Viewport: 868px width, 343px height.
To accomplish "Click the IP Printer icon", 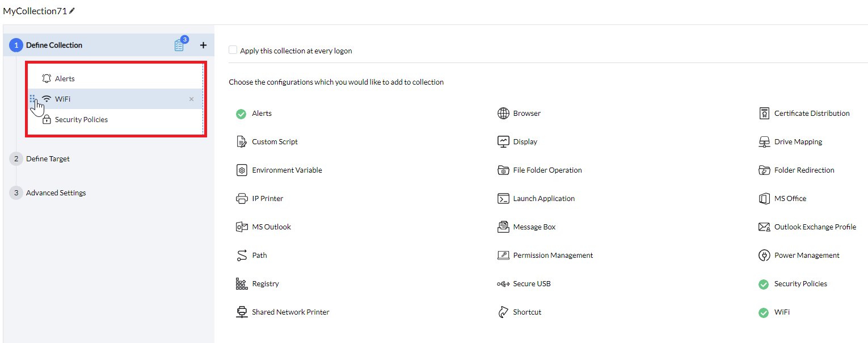I will coord(242,199).
